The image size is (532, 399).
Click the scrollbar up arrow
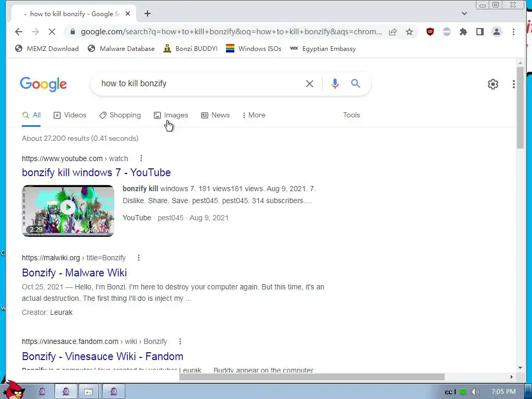pyautogui.click(x=520, y=63)
